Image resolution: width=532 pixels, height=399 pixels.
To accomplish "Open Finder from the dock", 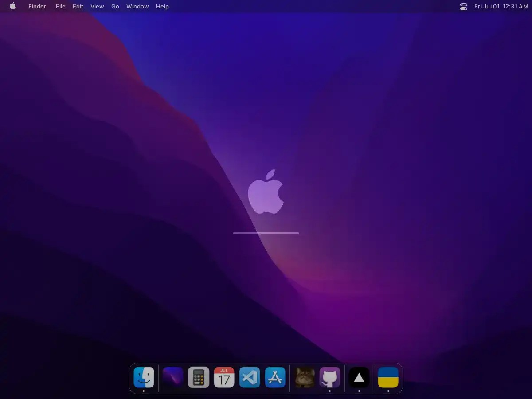I will [x=144, y=378].
